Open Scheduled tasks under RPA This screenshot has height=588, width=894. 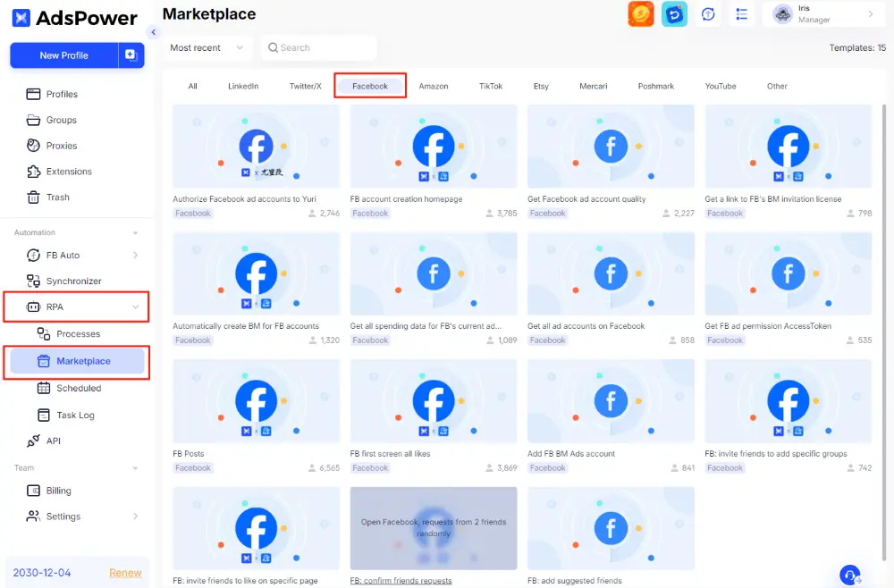[77, 388]
